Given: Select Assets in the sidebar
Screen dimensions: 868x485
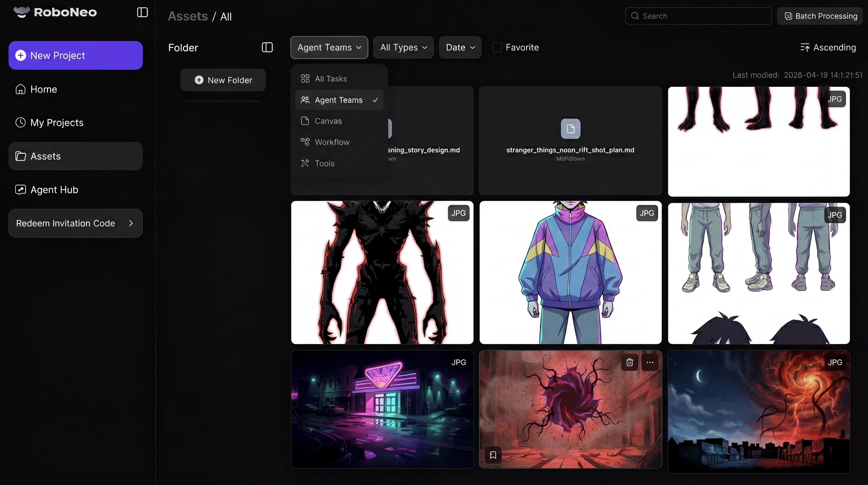Looking at the screenshot, I should click(x=45, y=156).
